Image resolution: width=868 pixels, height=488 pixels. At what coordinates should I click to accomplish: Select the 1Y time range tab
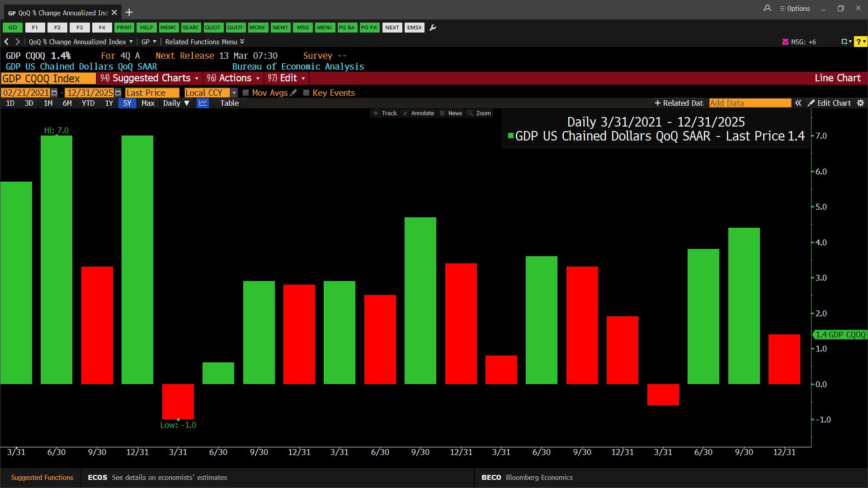108,103
